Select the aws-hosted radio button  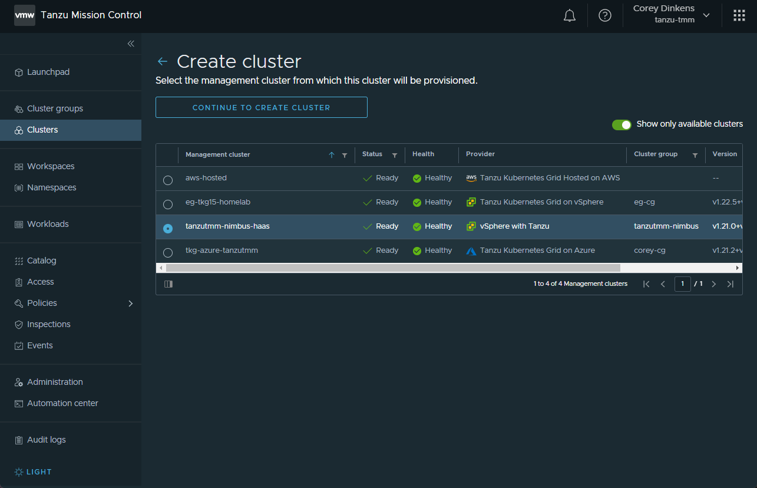[x=168, y=180]
